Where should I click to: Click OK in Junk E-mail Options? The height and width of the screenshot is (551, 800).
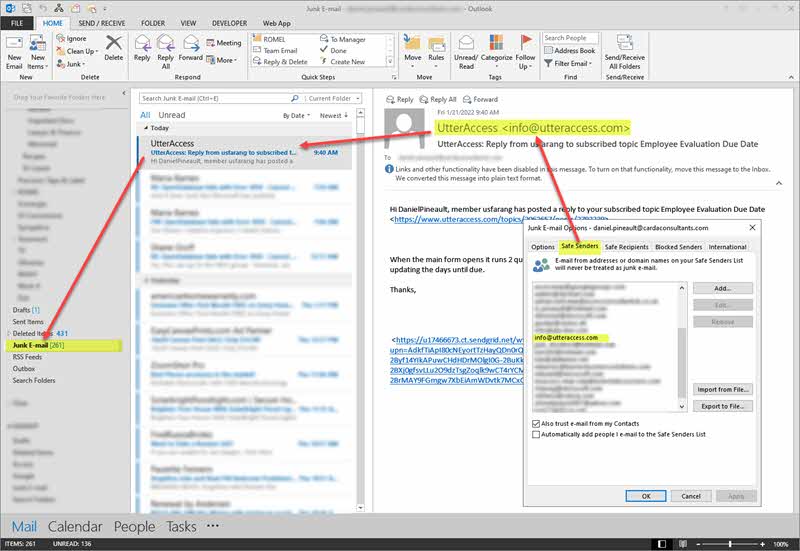pos(646,496)
